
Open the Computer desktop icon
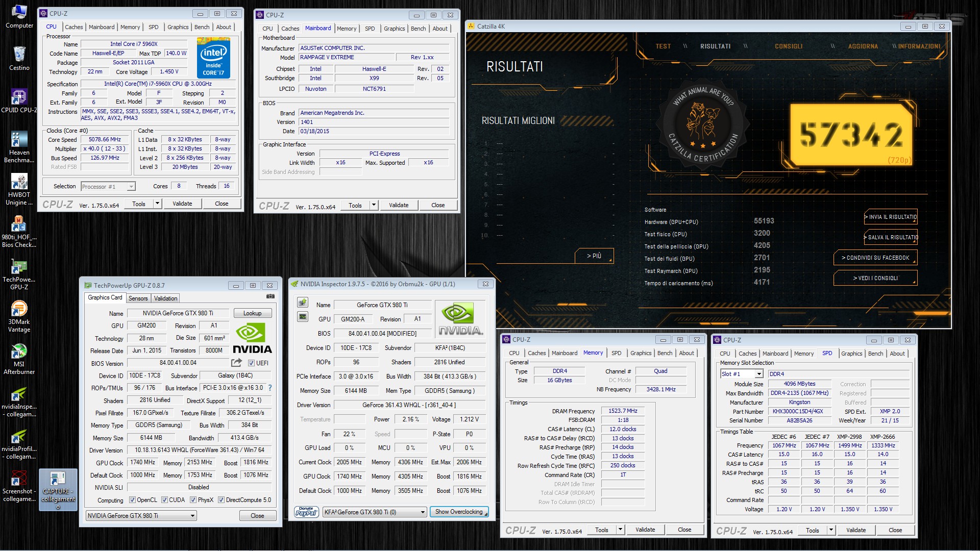(19, 16)
